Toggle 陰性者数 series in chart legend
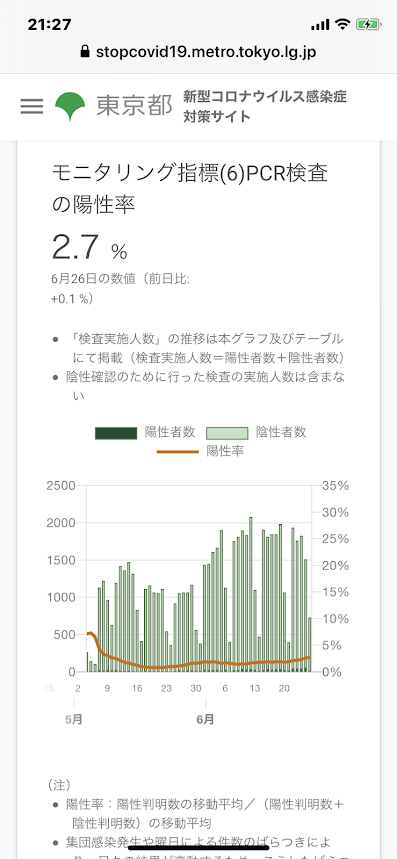The image size is (397, 859). click(x=256, y=432)
